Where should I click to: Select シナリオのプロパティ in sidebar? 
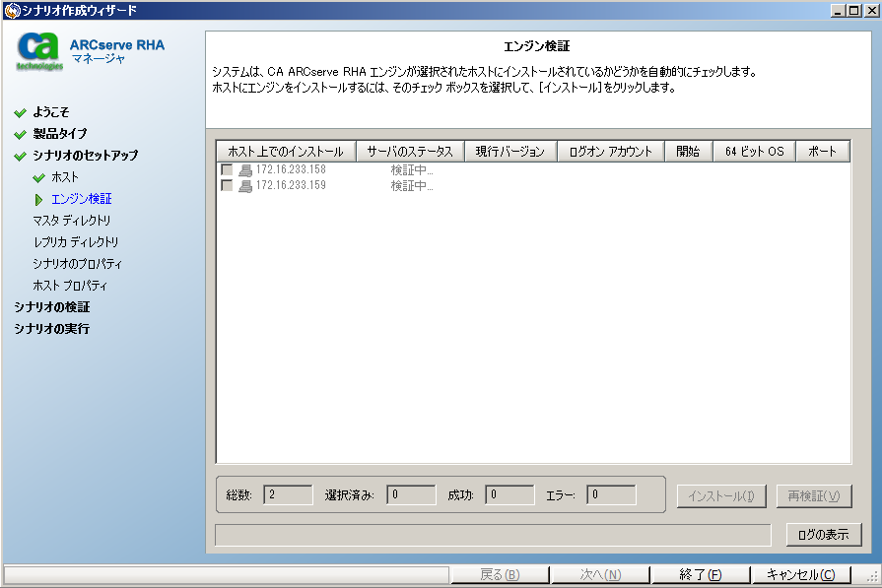(77, 264)
